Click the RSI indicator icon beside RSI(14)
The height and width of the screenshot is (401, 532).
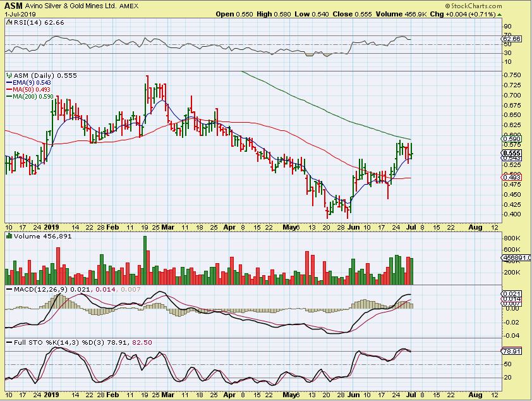(9, 22)
